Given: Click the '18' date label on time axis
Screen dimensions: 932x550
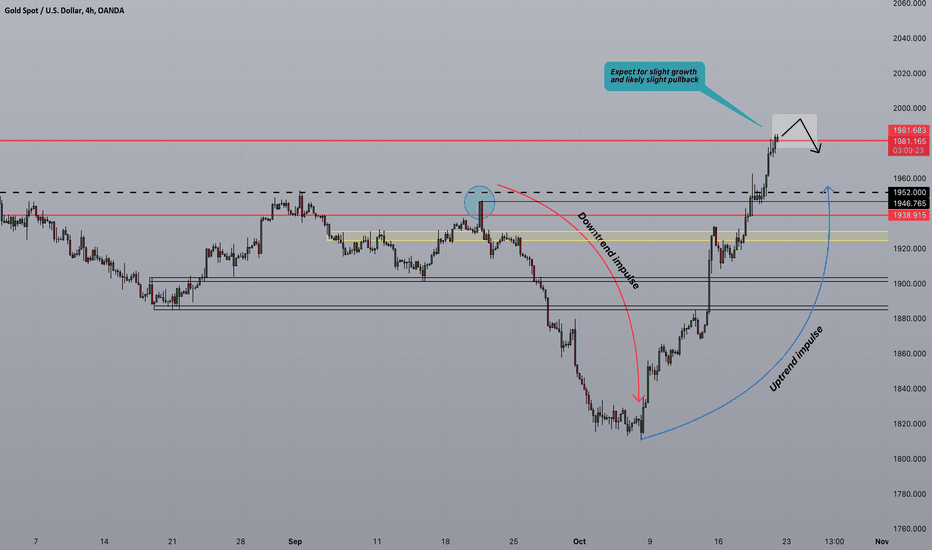Looking at the screenshot, I should [445, 542].
